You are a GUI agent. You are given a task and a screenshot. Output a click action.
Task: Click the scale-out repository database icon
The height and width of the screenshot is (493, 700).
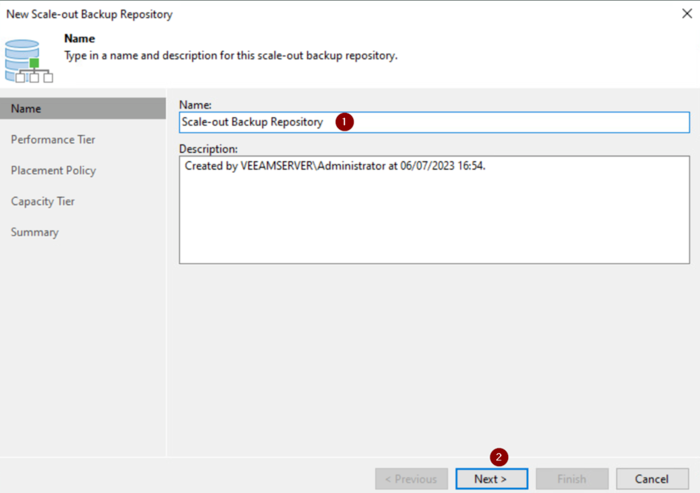(x=29, y=61)
